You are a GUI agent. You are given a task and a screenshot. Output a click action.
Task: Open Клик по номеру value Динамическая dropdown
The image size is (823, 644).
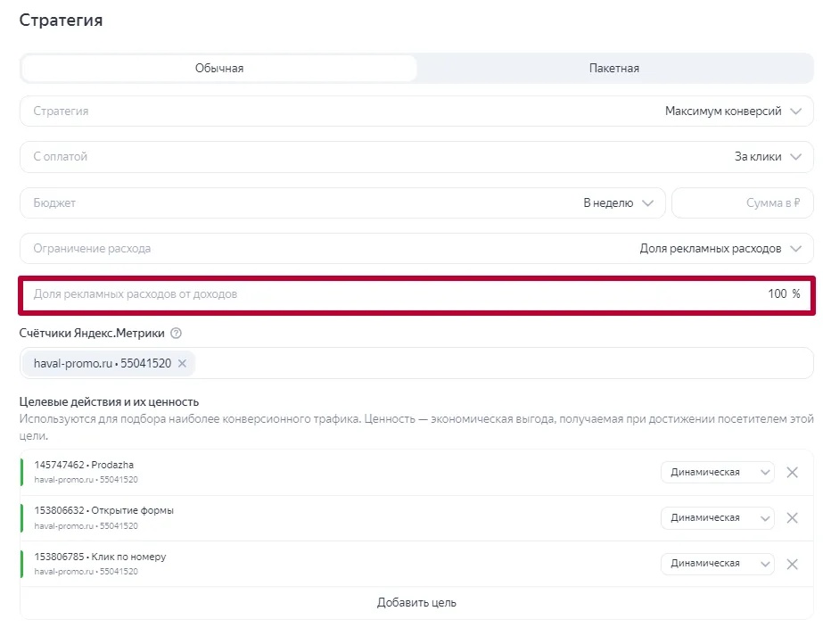[717, 564]
